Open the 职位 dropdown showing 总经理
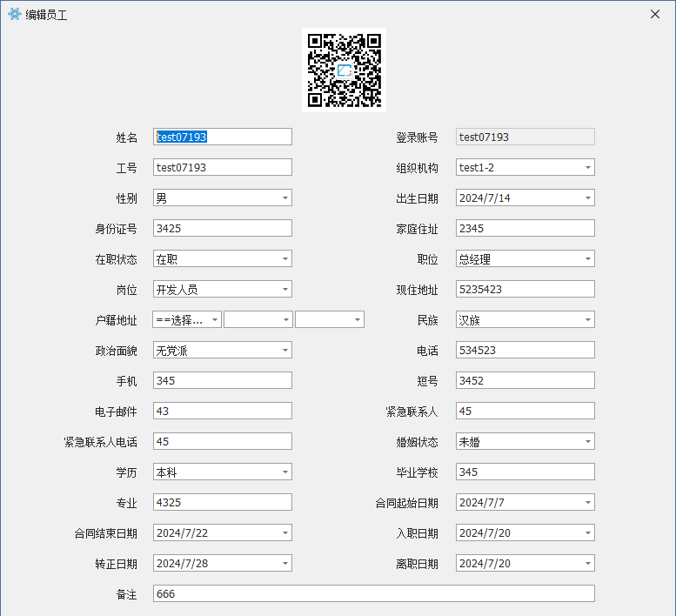Screen dimensions: 676x616 click(525, 258)
